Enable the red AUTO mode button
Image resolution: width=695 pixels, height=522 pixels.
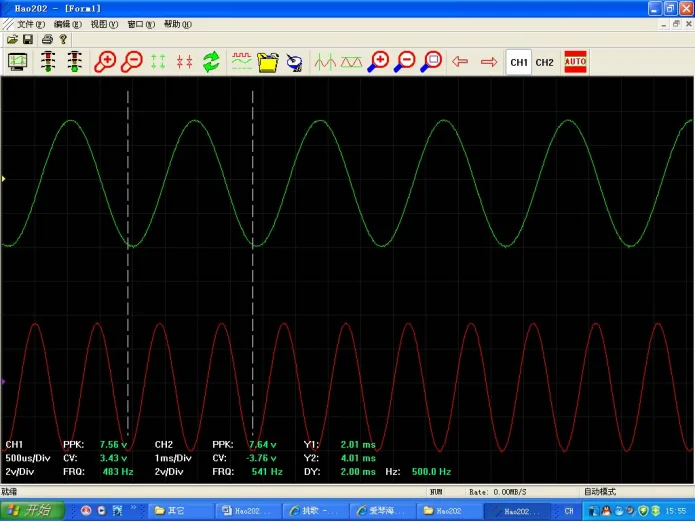pyautogui.click(x=575, y=62)
